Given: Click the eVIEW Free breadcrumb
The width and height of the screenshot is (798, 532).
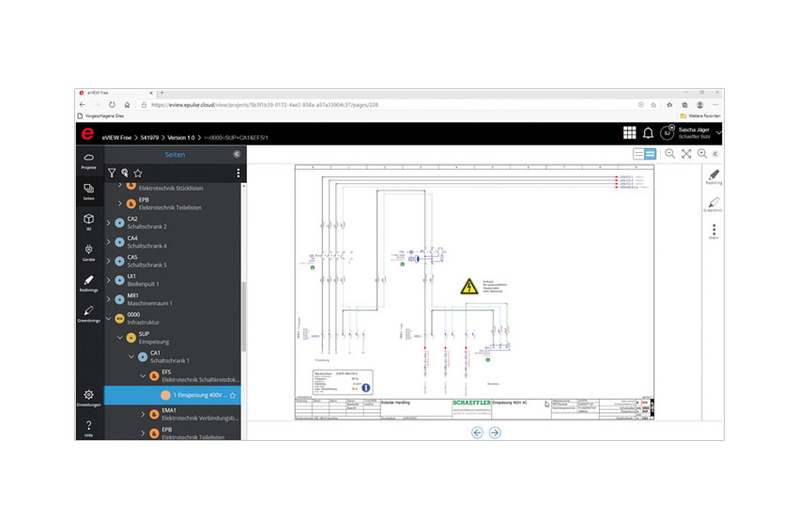Looking at the screenshot, I should pos(116,138).
